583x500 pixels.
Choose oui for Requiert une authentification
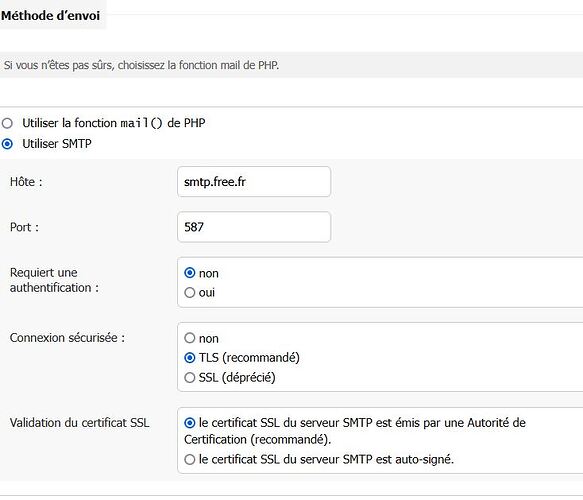(x=190, y=293)
